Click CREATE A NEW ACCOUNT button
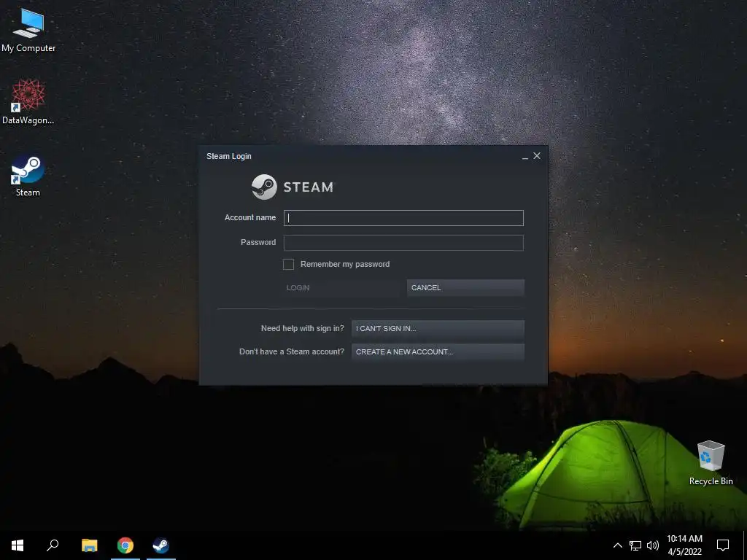This screenshot has width=747, height=560. [x=438, y=352]
